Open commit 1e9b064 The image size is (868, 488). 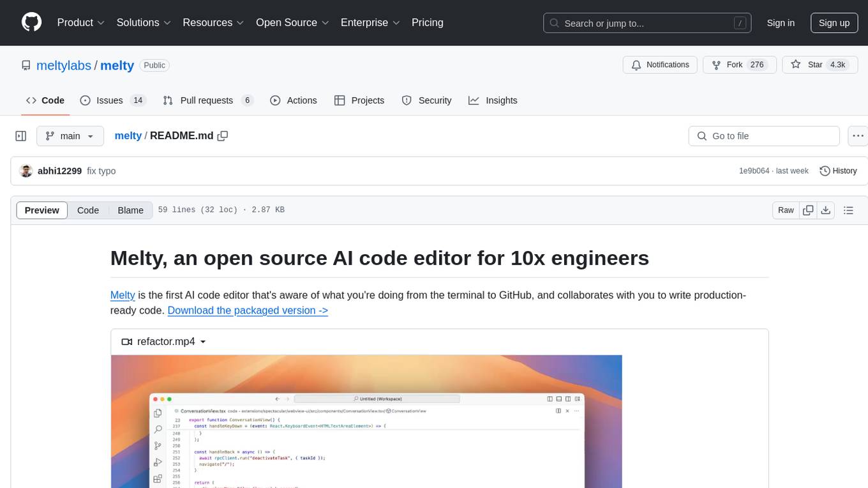coord(754,171)
